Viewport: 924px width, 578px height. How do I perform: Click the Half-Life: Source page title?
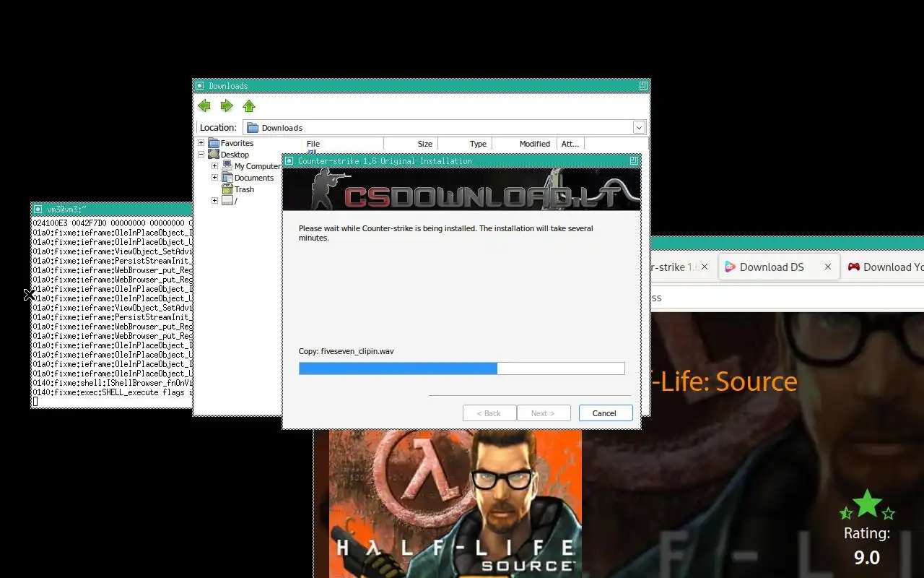[724, 381]
